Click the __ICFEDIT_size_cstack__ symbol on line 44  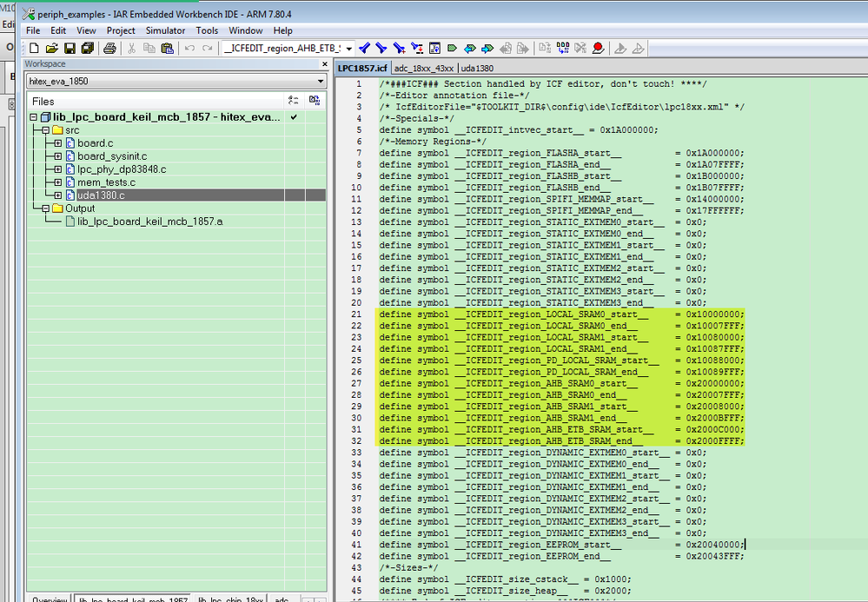click(516, 579)
